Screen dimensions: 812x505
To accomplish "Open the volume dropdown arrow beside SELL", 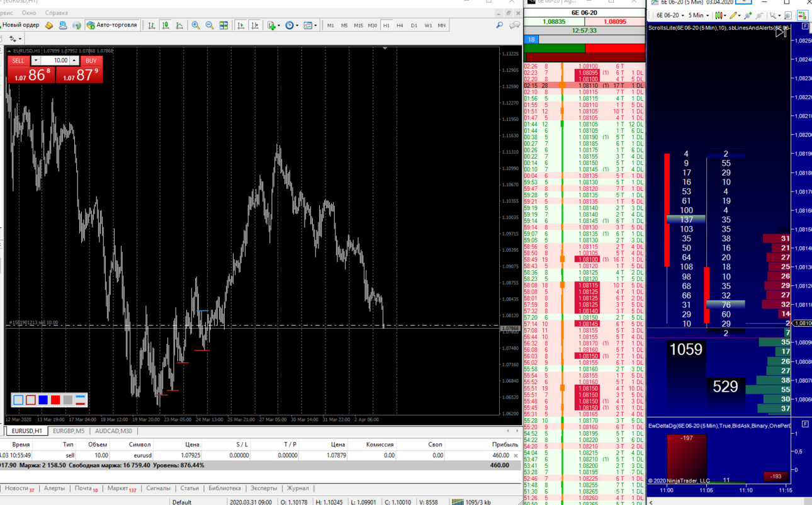I will coord(36,60).
